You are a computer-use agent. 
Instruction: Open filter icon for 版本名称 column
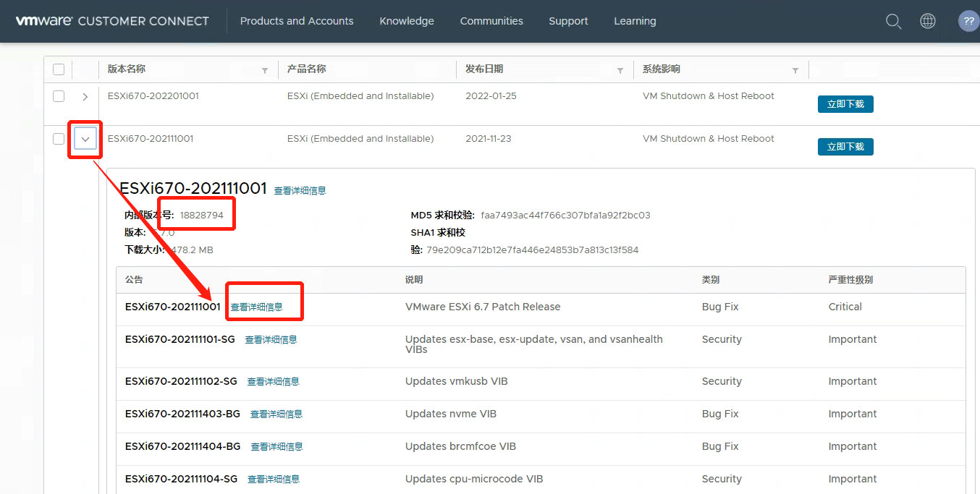[x=265, y=70]
